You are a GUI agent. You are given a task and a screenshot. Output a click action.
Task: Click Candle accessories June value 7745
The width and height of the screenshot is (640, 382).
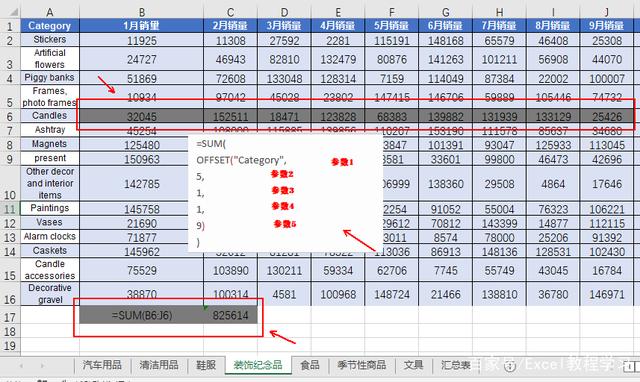click(446, 270)
